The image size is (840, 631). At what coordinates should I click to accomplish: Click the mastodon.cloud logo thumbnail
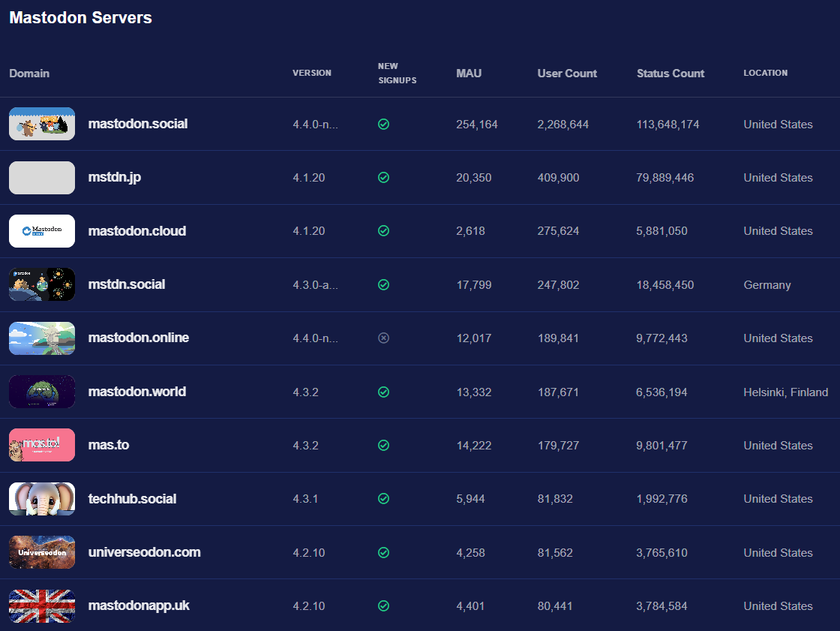[x=42, y=231]
